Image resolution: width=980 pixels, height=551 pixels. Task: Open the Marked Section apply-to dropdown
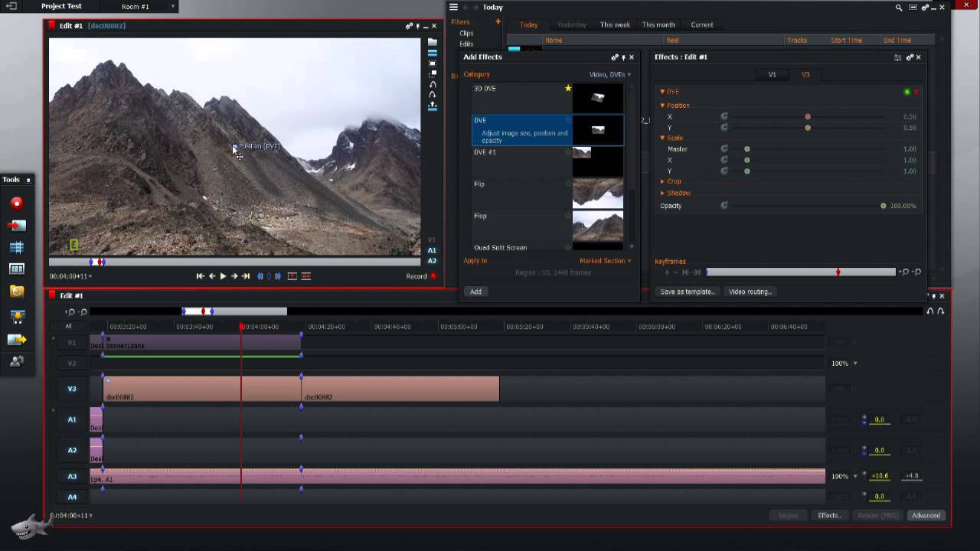tap(605, 261)
